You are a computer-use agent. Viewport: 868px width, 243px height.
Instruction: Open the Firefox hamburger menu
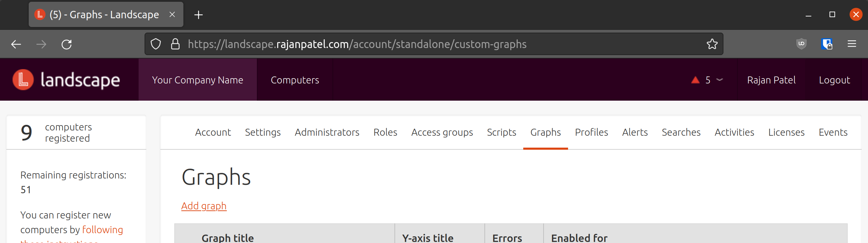point(852,44)
